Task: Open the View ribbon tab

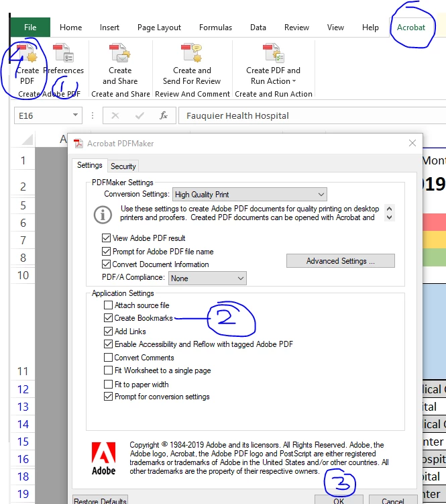Action: point(335,28)
